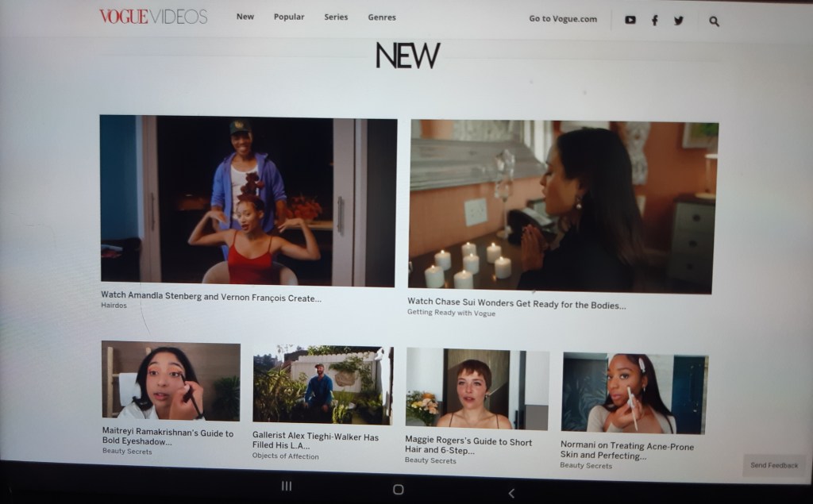Click the search magnifier icon
The height and width of the screenshot is (504, 813).
(x=714, y=21)
